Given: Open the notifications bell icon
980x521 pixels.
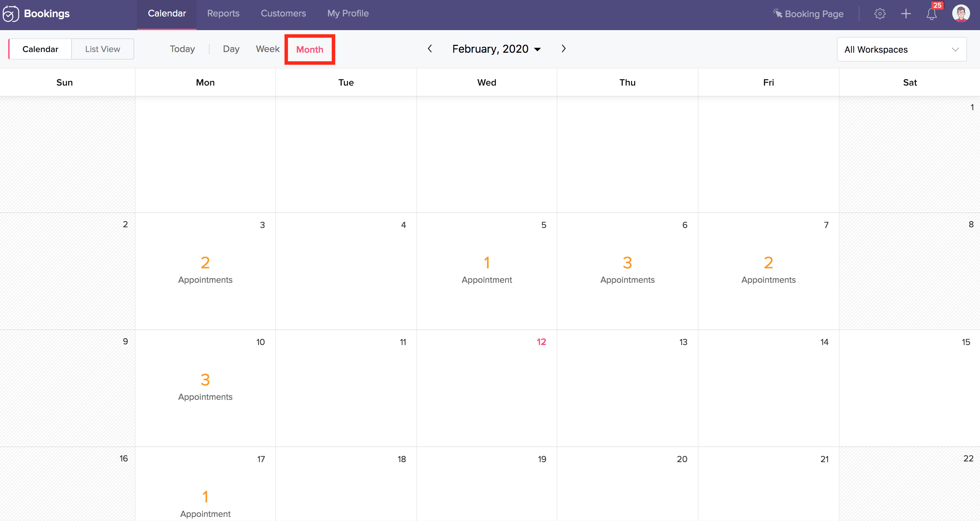Looking at the screenshot, I should coord(931,14).
